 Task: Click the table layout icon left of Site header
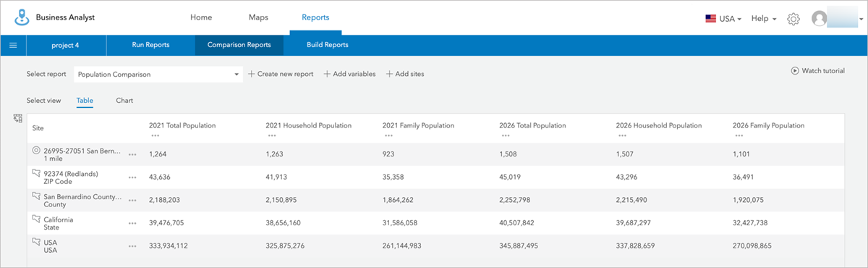18,118
